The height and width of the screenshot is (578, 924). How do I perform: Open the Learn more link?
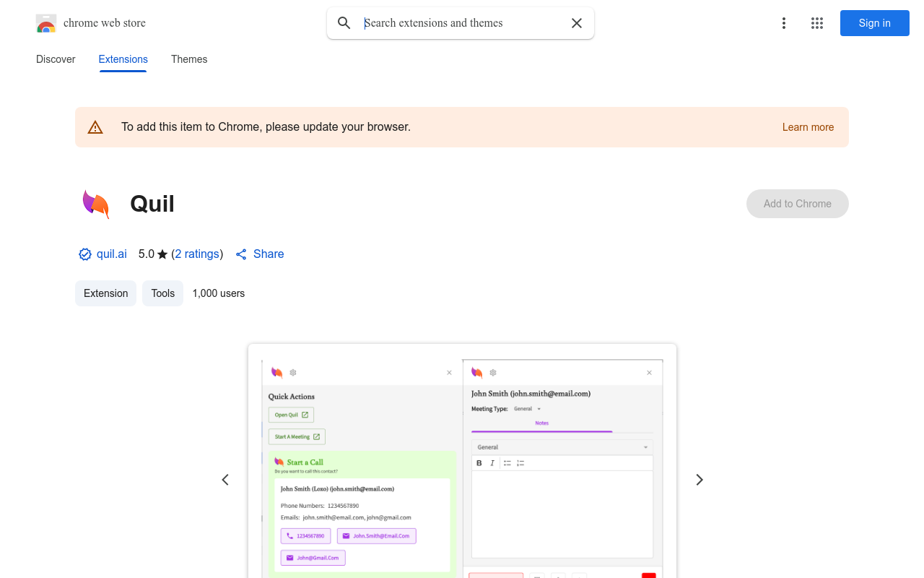click(808, 127)
